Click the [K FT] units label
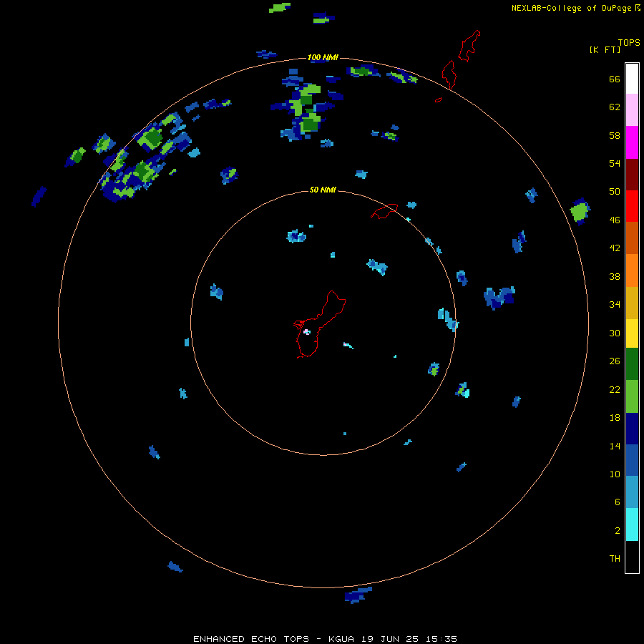644x644 pixels. [x=605, y=49]
